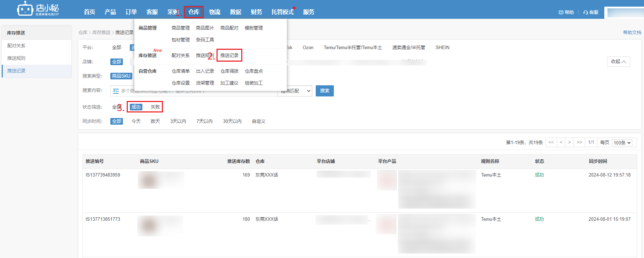Filter status by 失败
644x258 pixels.
[x=155, y=107]
